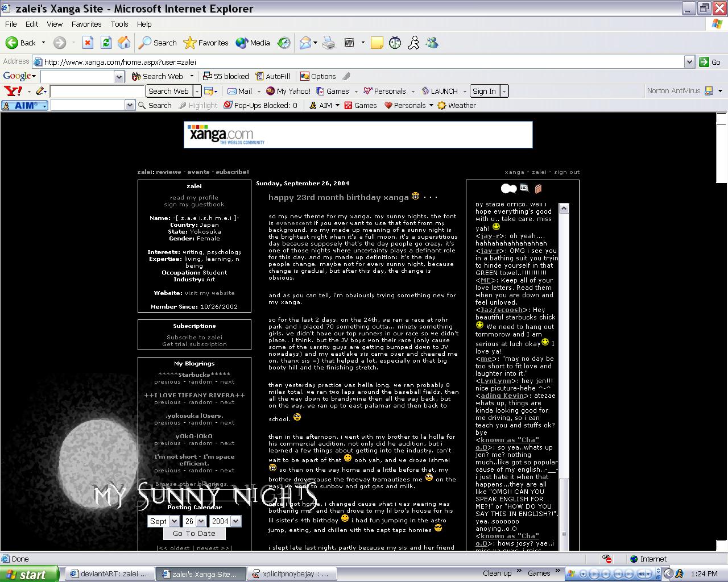Expand the posting calendar month dropdown
The width and height of the screenshot is (728, 582).
(x=174, y=521)
